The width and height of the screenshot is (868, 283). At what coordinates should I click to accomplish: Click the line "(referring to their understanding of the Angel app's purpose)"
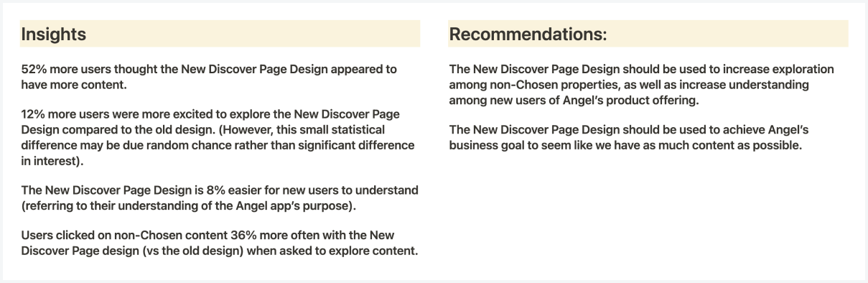coord(189,205)
